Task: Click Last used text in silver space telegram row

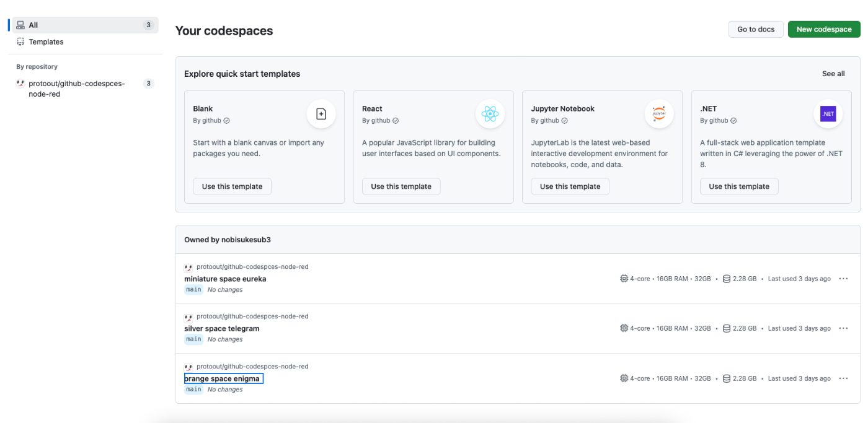Action: pos(799,328)
